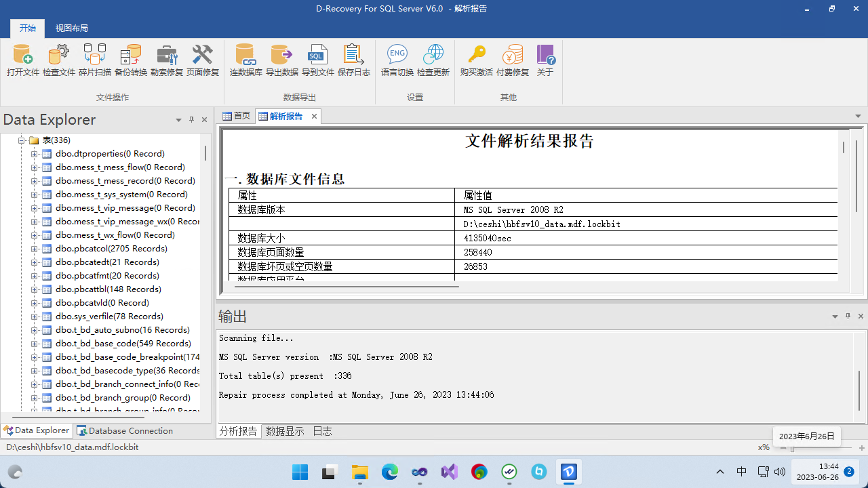Open Data Explorer panel options dropdown
Image resolution: width=868 pixels, height=488 pixels.
[x=179, y=120]
